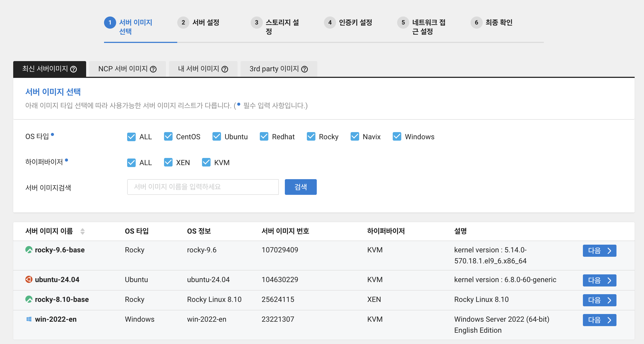The image size is (644, 344).
Task: Click help icon beside 3rd party 이미지
Action: [304, 69]
